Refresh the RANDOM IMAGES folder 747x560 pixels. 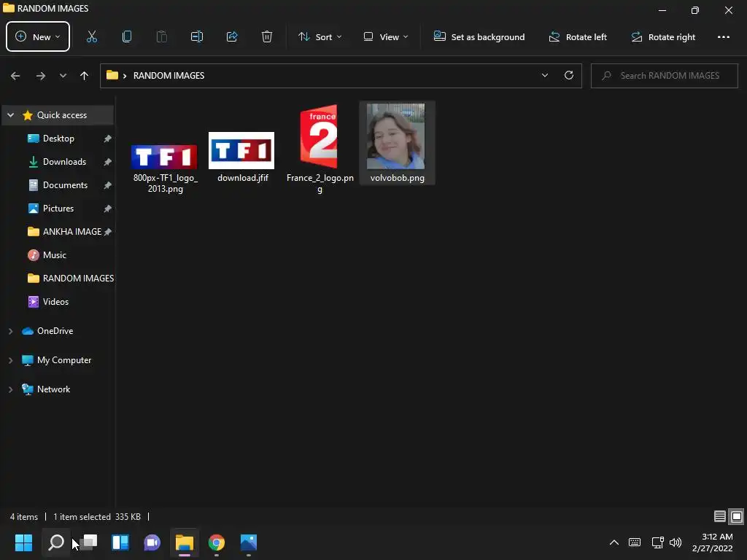coord(569,75)
